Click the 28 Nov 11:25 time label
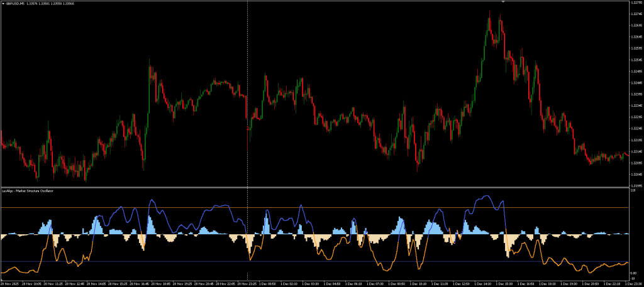The width and height of the screenshot is (644, 287). coord(53,284)
